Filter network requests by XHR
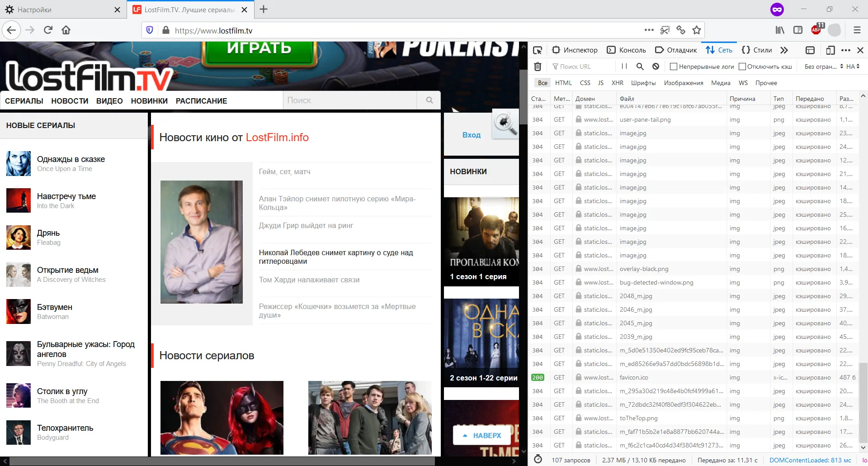 click(x=617, y=83)
